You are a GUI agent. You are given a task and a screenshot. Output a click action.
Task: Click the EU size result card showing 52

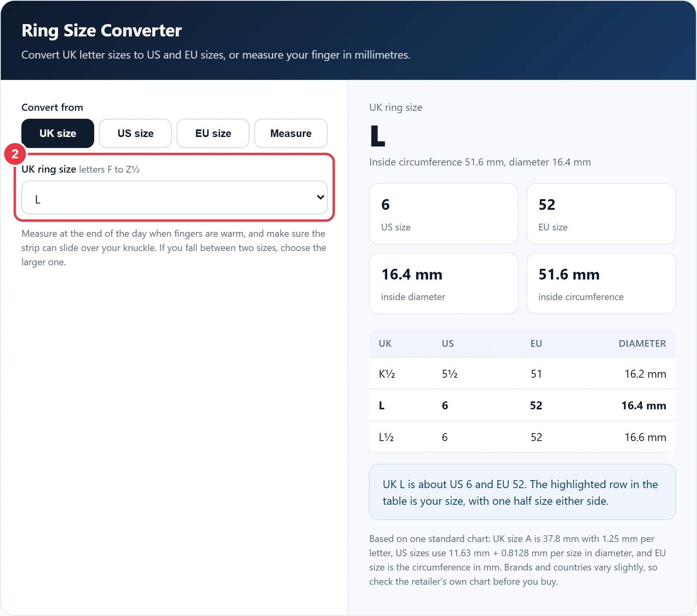pos(601,214)
